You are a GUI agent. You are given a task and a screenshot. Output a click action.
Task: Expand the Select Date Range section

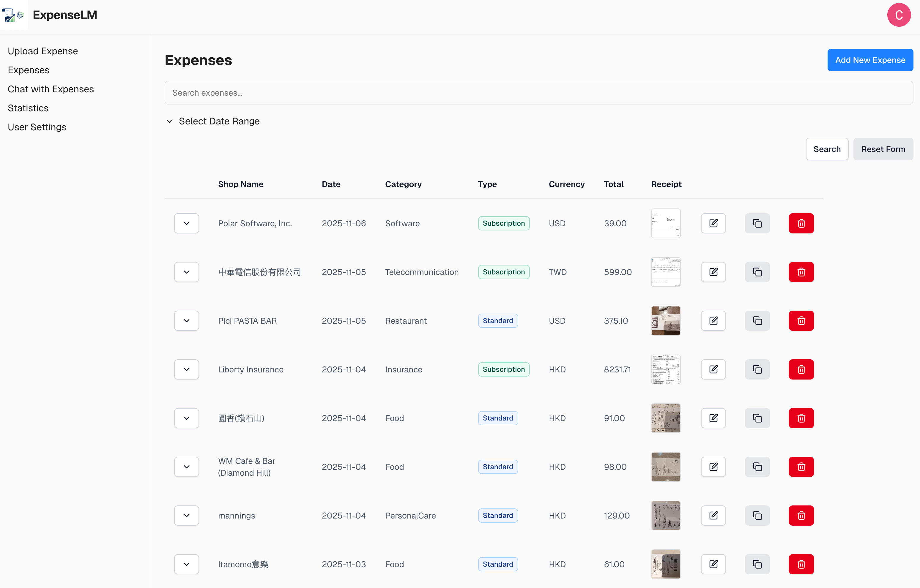click(x=212, y=121)
